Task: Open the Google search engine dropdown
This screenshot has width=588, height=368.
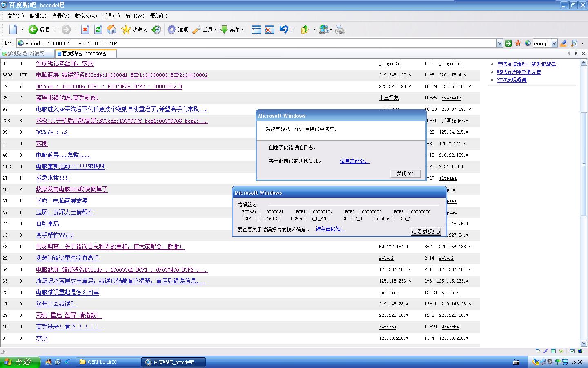Action: tap(554, 43)
